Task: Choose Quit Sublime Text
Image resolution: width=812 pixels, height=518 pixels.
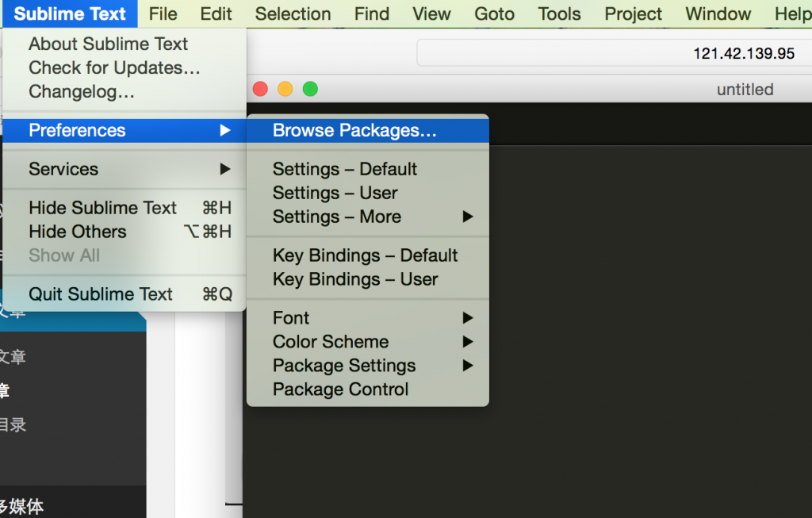Action: [x=124, y=294]
